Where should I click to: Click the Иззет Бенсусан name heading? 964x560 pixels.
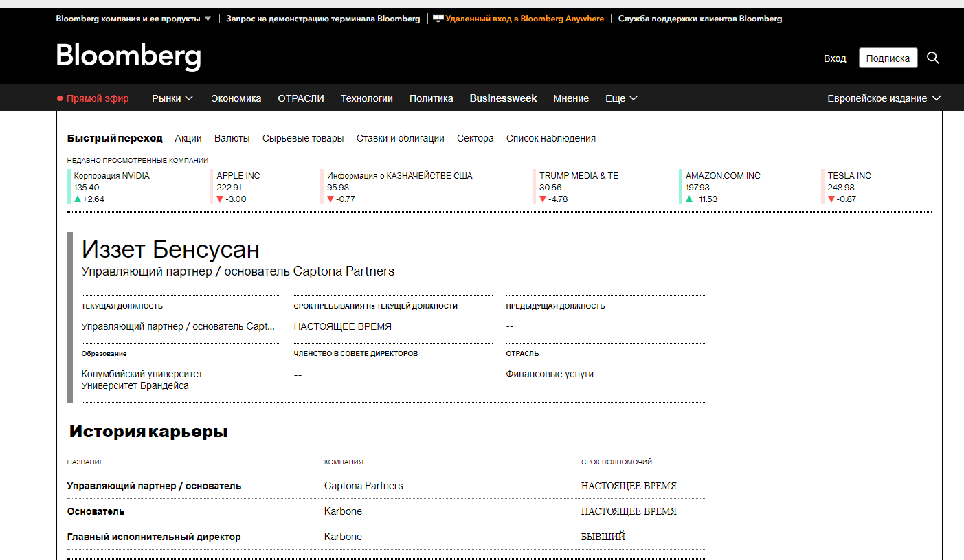pos(170,249)
